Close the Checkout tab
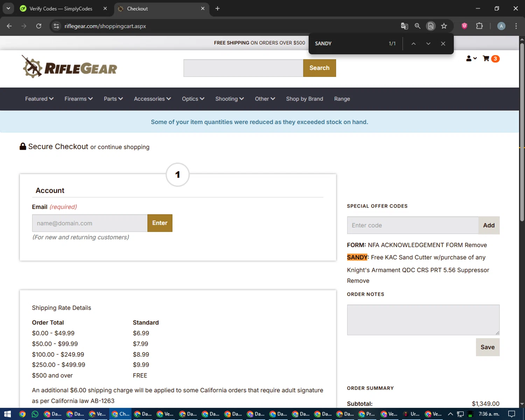The height and width of the screenshot is (420, 525). tap(203, 8)
